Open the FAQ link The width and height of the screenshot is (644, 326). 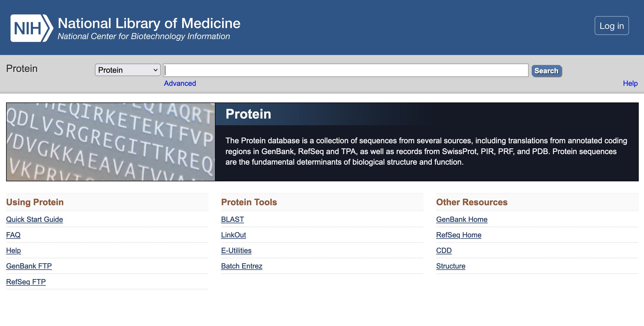13,235
